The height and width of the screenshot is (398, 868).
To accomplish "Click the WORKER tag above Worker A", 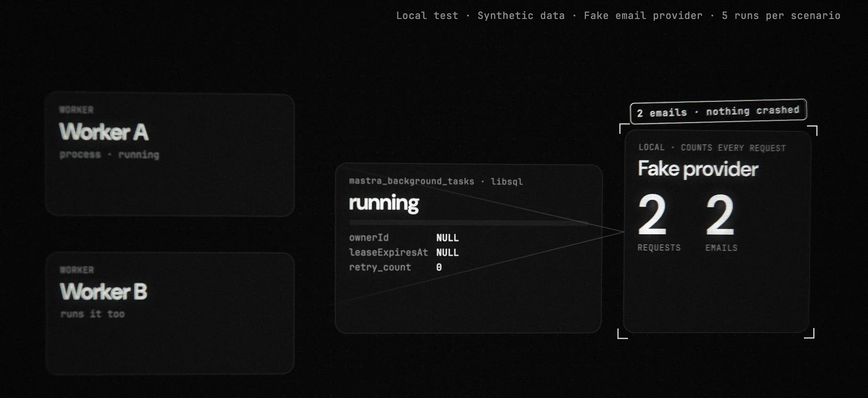I will point(76,110).
